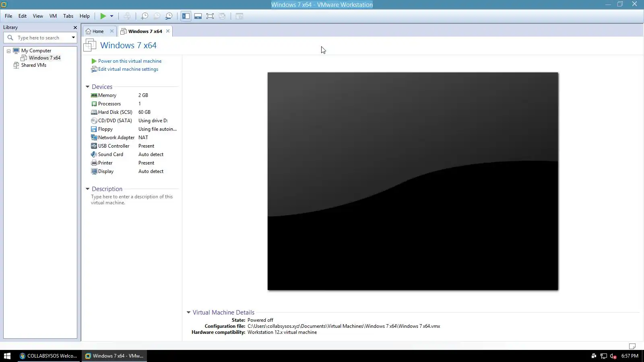Toggle the thumbnail bar toolbar button
Screen dimensions: 644x362
tap(198, 16)
